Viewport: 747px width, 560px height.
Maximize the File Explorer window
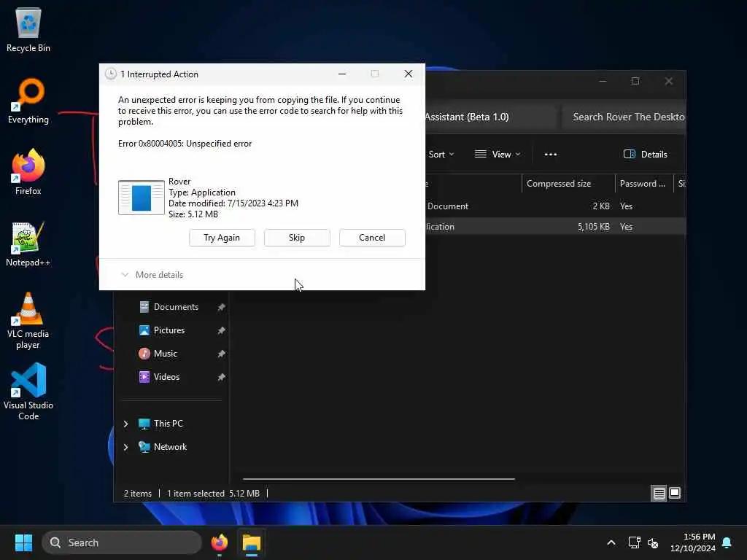pyautogui.click(x=635, y=82)
